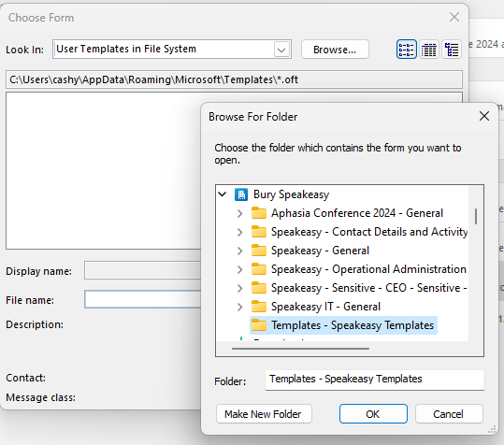
Task: Switch to details list view in Choose Form
Action: click(429, 50)
